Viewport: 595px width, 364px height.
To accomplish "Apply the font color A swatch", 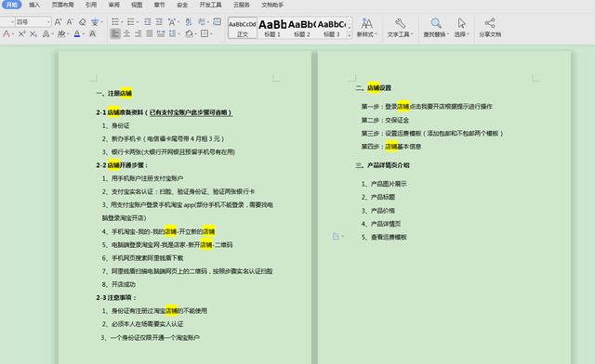I will tap(77, 33).
